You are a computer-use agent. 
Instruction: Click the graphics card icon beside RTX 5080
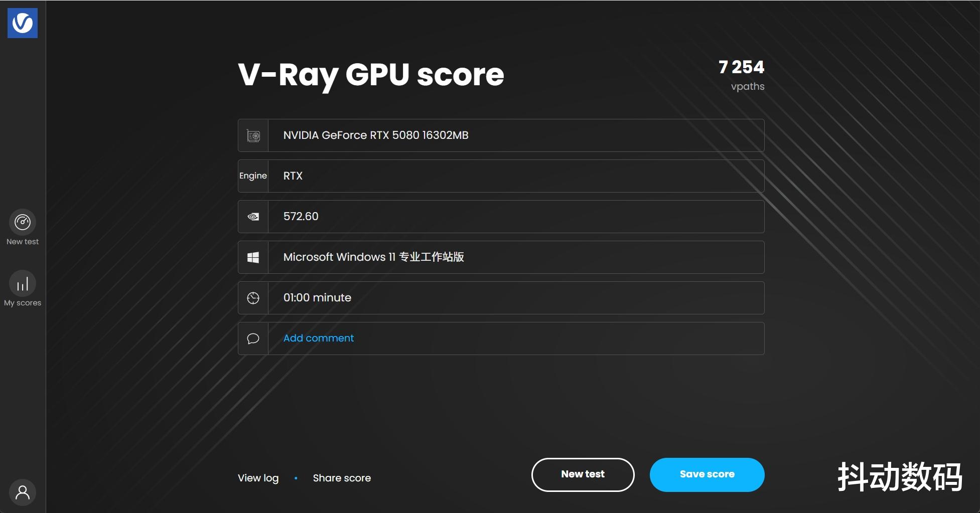tap(253, 135)
